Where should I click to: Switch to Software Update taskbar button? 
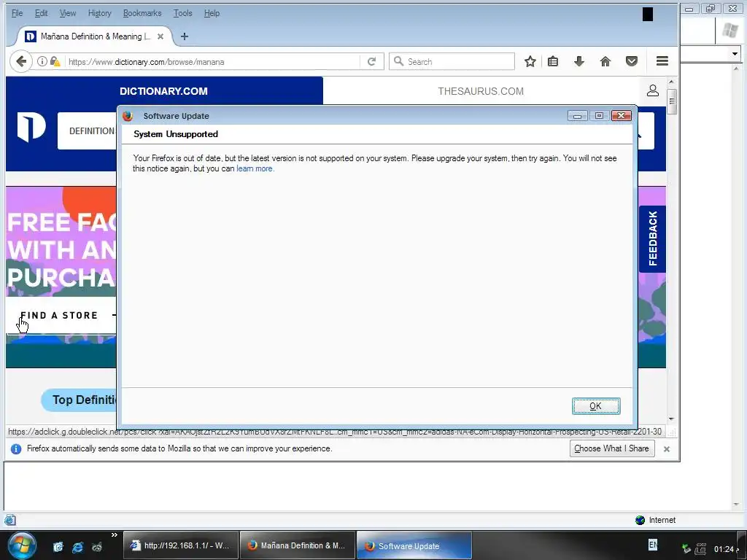pos(414,545)
